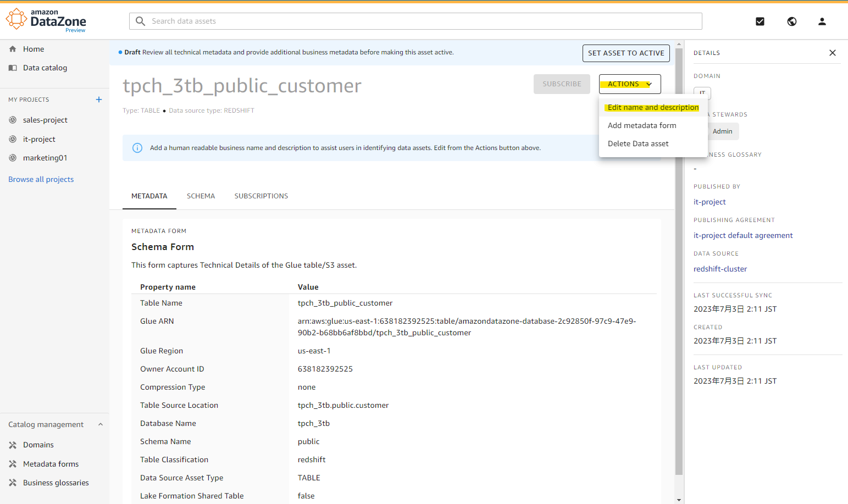Click scrollbar down arrow
The height and width of the screenshot is (504, 848).
(x=679, y=500)
